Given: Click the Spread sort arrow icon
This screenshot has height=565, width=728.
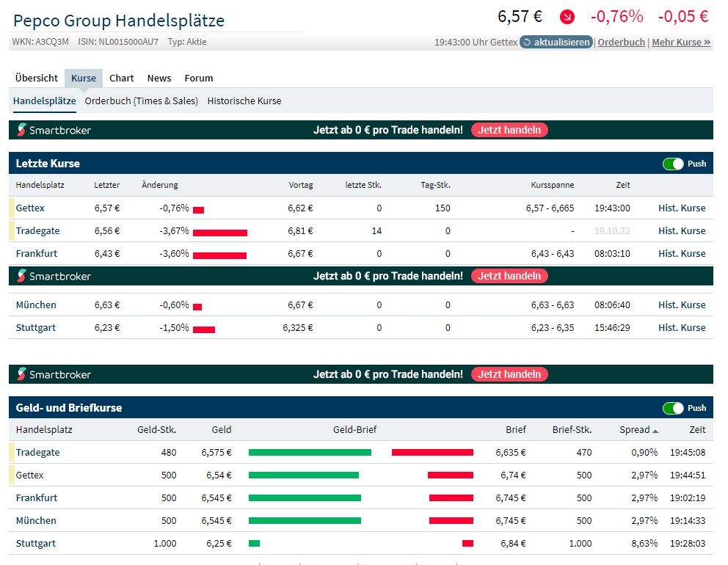Looking at the screenshot, I should click(655, 431).
